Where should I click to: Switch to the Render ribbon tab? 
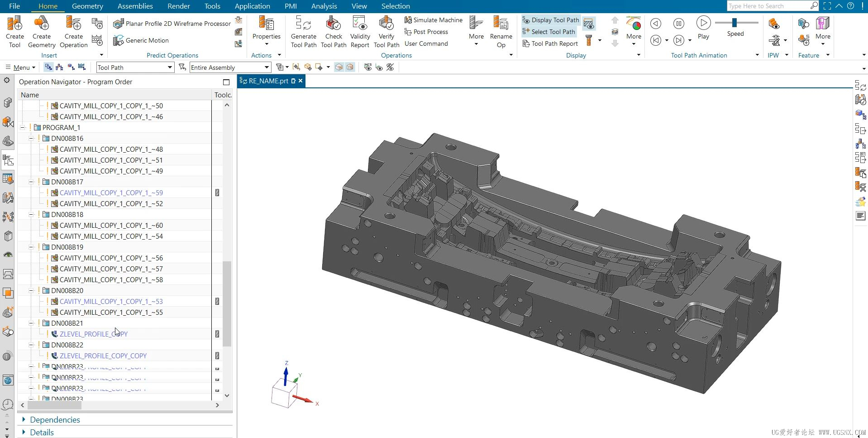tap(179, 6)
